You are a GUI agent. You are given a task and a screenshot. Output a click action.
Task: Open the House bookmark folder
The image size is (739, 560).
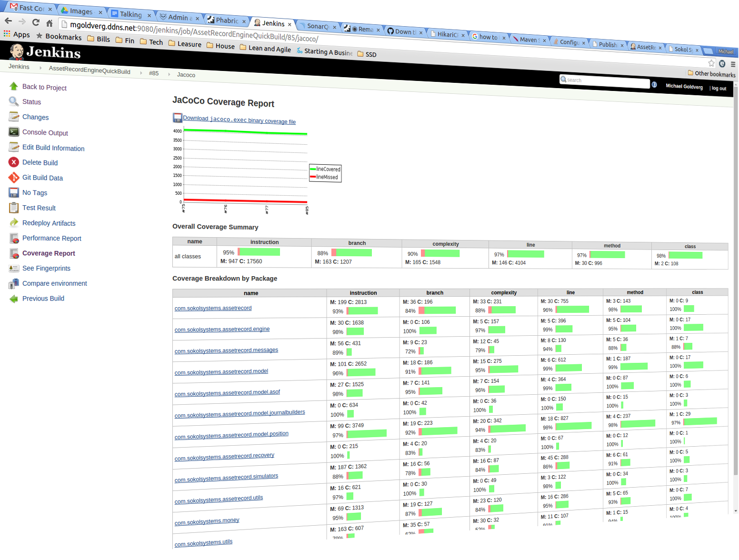coord(220,46)
